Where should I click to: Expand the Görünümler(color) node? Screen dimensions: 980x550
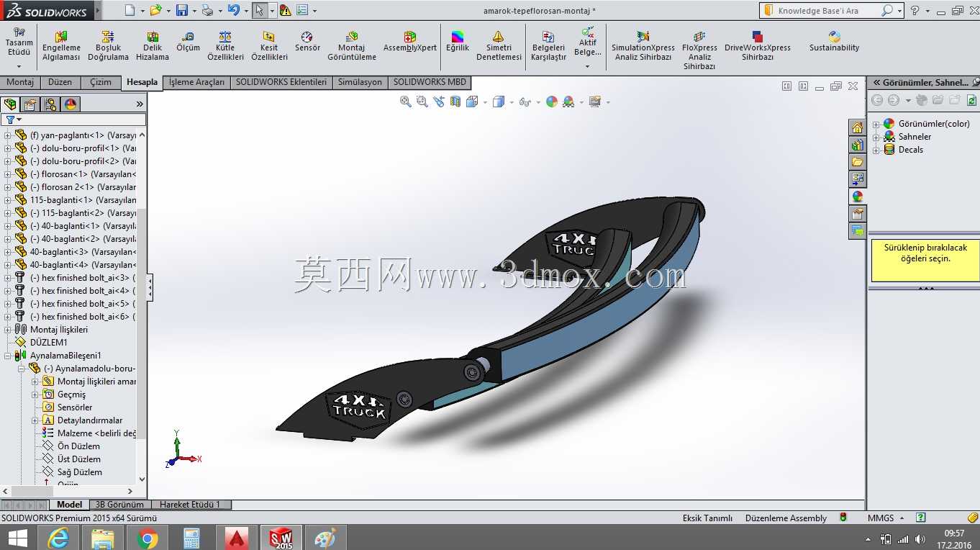(x=876, y=124)
